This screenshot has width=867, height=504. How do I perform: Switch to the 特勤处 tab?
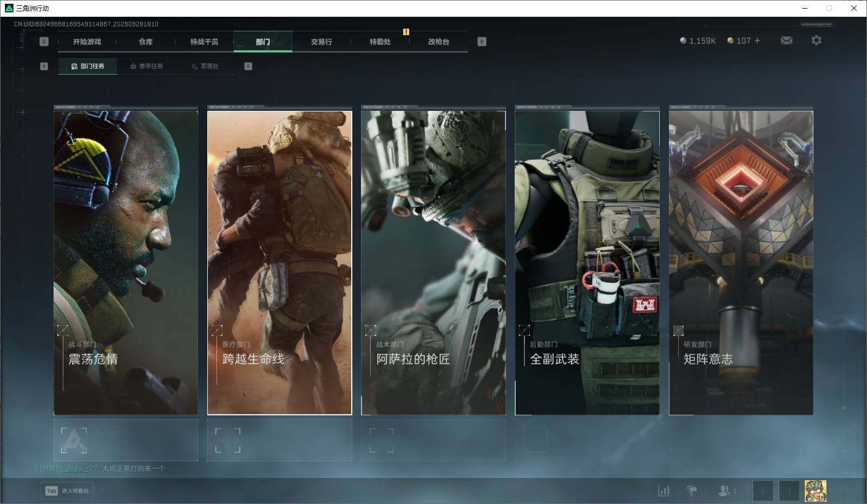(380, 42)
